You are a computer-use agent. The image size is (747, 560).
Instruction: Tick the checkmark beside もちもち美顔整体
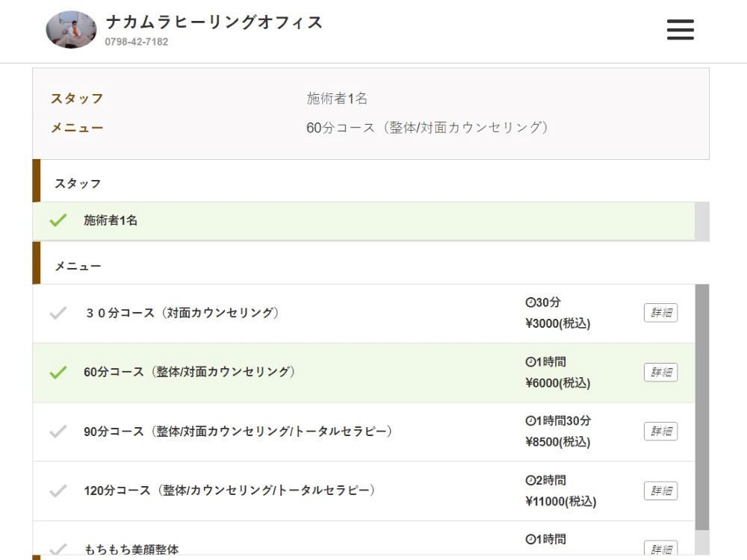pyautogui.click(x=58, y=549)
